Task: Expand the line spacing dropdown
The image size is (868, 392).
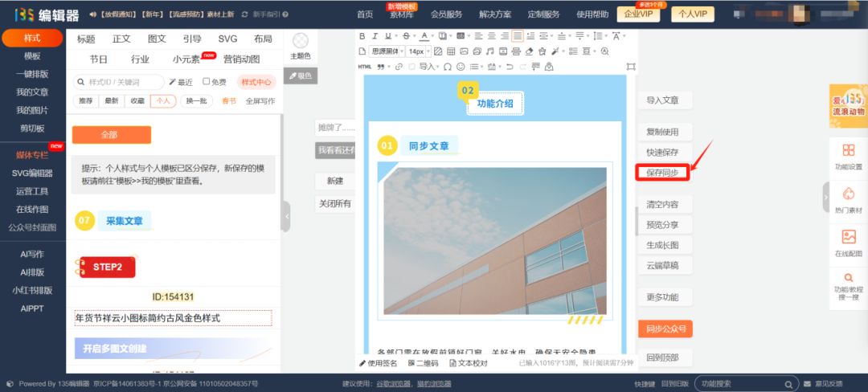Action: [606, 36]
